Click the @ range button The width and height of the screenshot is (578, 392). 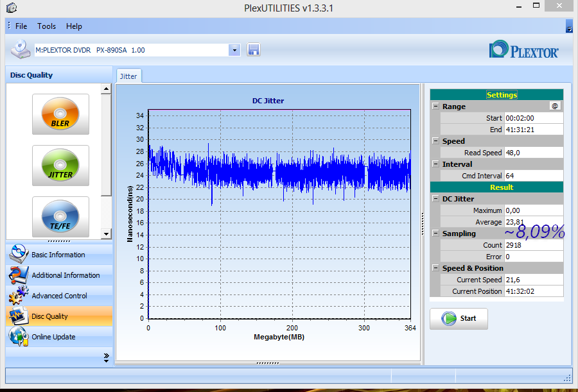(x=555, y=106)
